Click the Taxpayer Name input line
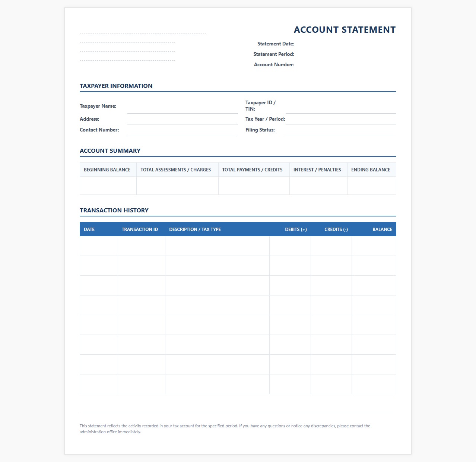The image size is (476, 462). [183, 106]
